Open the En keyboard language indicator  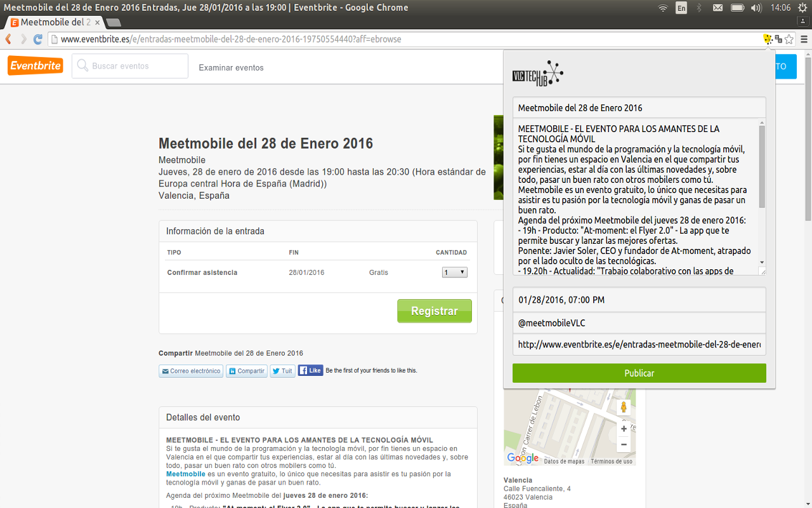(681, 8)
